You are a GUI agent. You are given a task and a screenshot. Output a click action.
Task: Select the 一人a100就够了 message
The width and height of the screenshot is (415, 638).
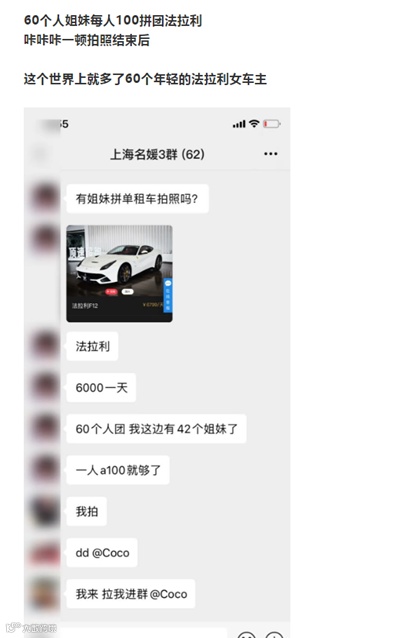pyautogui.click(x=118, y=470)
